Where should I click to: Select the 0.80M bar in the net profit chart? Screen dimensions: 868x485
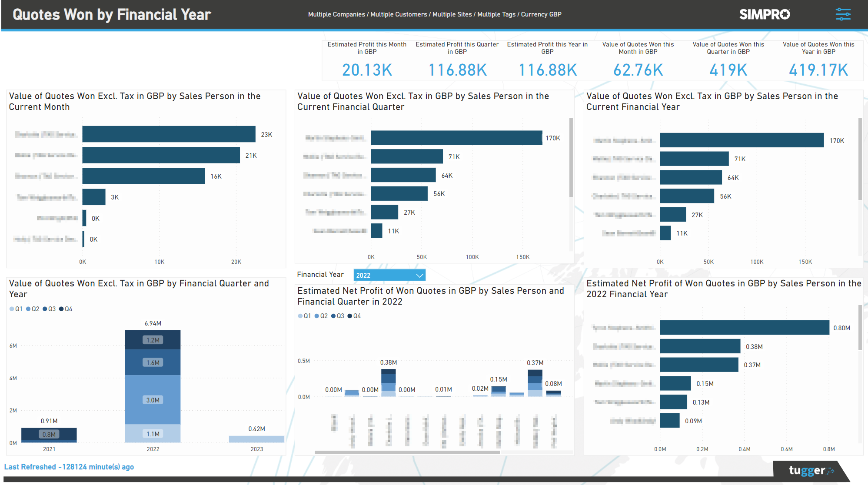pos(743,328)
